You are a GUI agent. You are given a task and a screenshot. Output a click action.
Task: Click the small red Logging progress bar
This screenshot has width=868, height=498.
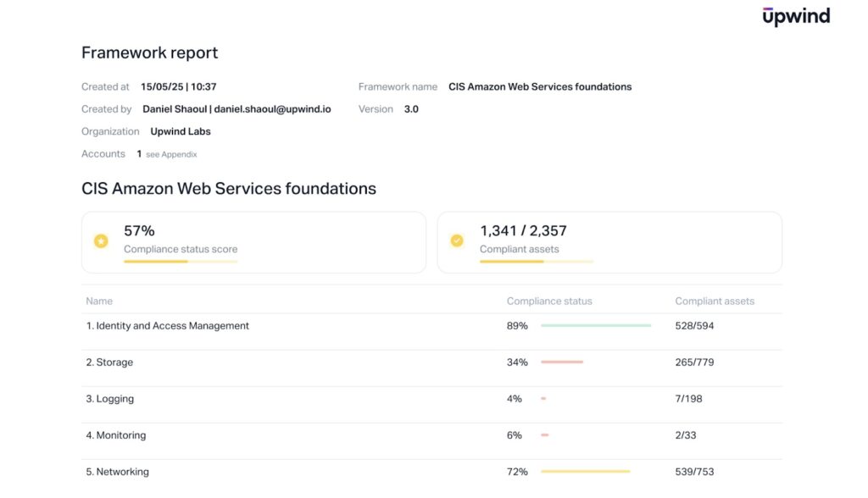click(x=543, y=398)
